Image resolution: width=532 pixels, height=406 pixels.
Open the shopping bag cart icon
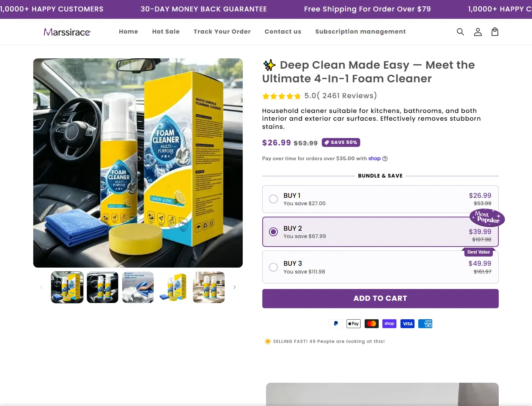tap(495, 32)
